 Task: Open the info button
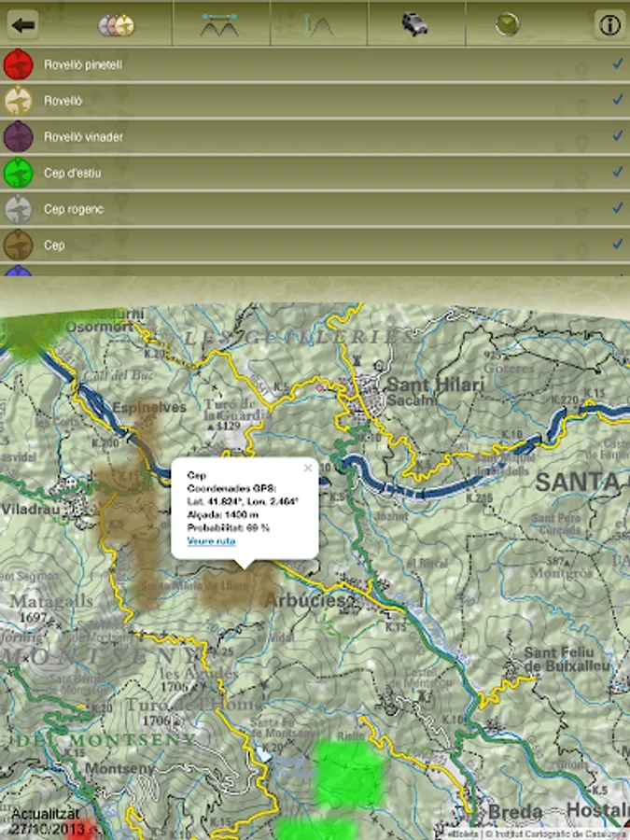point(609,24)
